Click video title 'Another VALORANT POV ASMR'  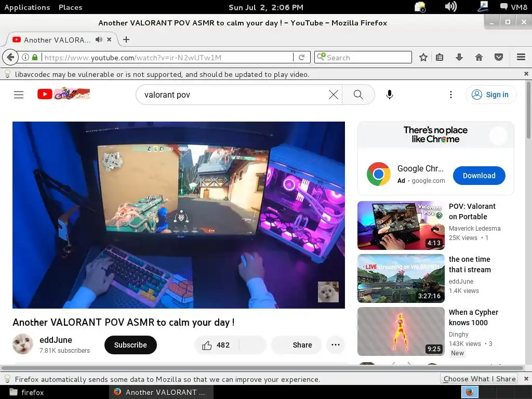point(124,322)
